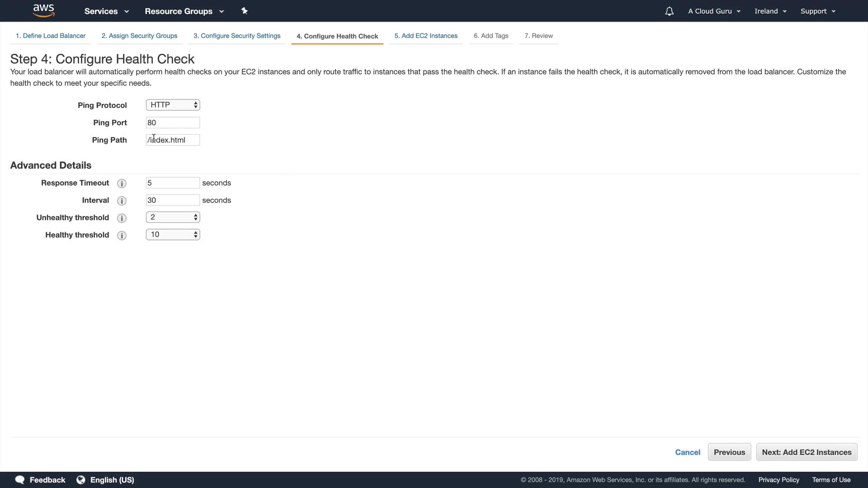The image size is (868, 488).
Task: Click the Interval info icon
Action: point(122,201)
